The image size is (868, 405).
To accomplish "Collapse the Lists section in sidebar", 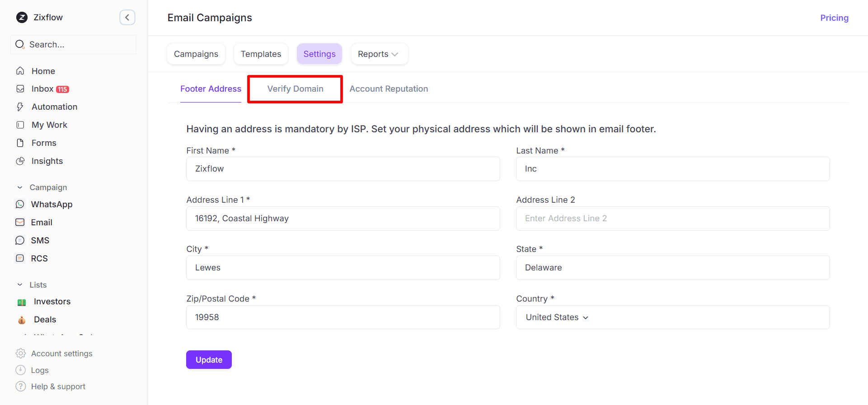I will 19,284.
